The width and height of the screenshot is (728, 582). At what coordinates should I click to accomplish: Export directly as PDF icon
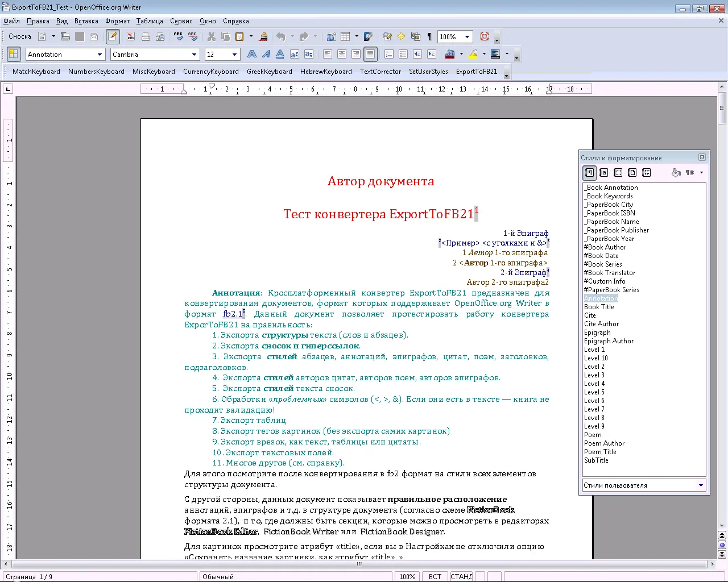[131, 36]
